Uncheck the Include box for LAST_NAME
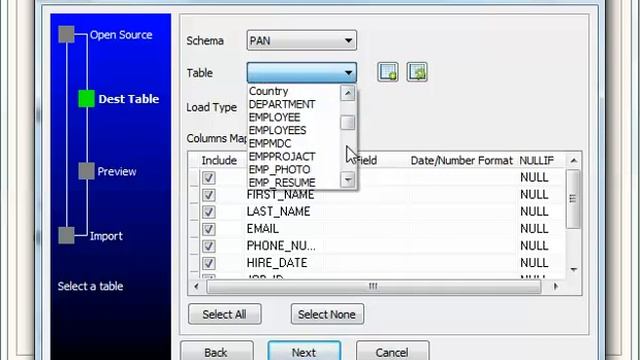Image resolution: width=640 pixels, height=360 pixels. coord(209,212)
